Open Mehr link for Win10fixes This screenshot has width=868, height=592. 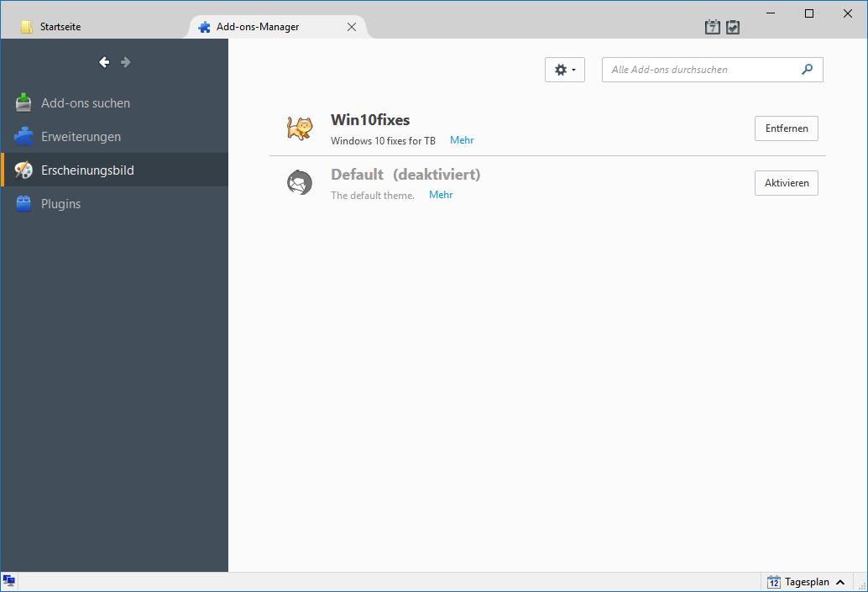tap(462, 140)
